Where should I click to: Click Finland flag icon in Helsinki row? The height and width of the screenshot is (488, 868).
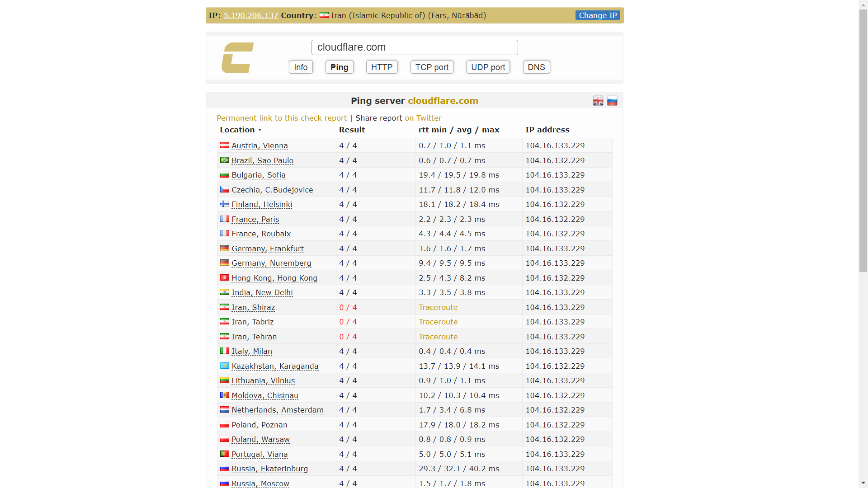coord(225,204)
